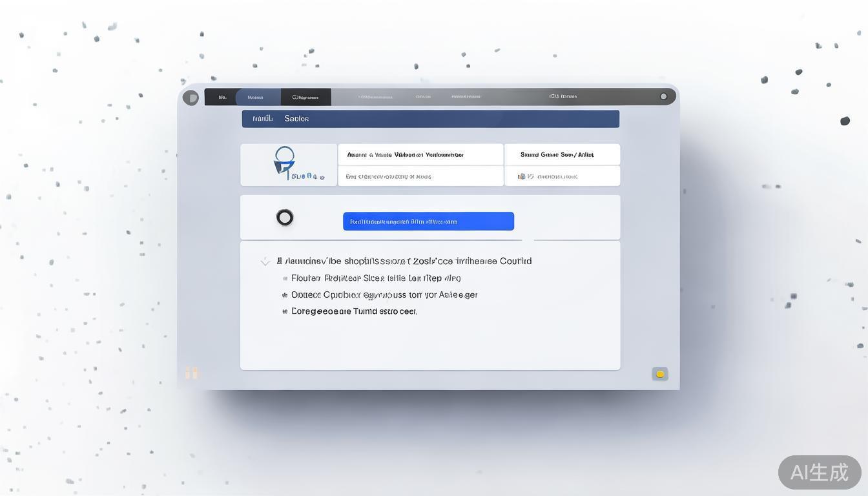Click the first label in the blue header bar
868x496 pixels.
pos(263,119)
